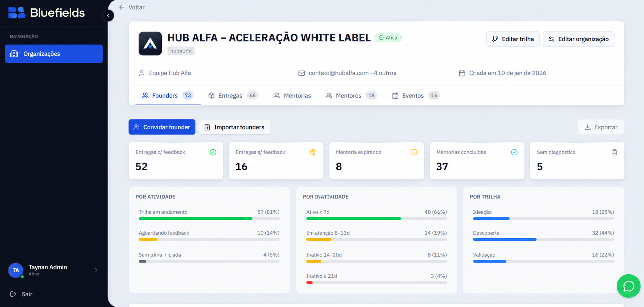The image size is (644, 307).
Task: Click the 32 (44%) value
Action: tap(603, 233)
